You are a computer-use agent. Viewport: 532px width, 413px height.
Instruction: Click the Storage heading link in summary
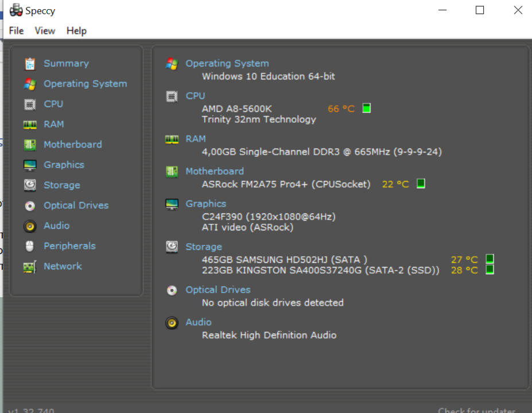tap(204, 247)
